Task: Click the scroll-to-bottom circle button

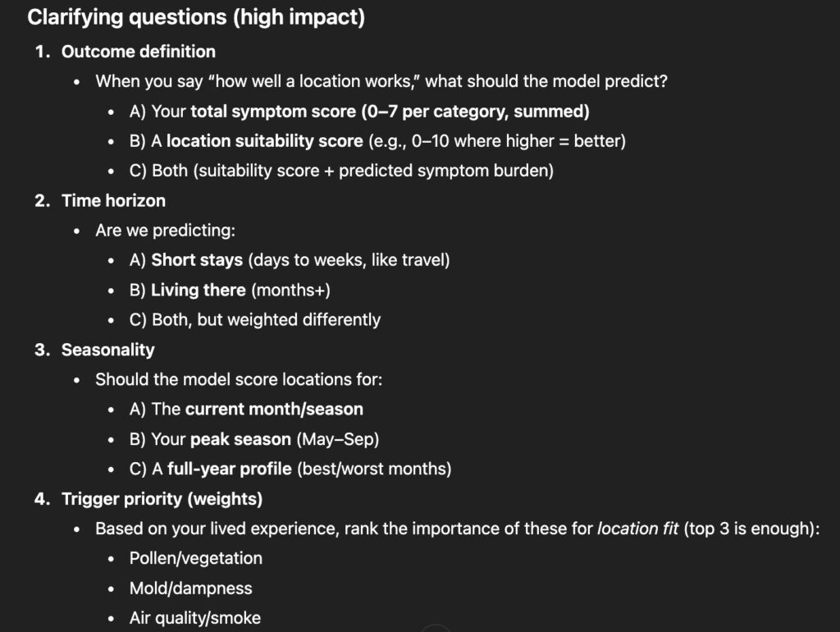Action: click(436, 628)
